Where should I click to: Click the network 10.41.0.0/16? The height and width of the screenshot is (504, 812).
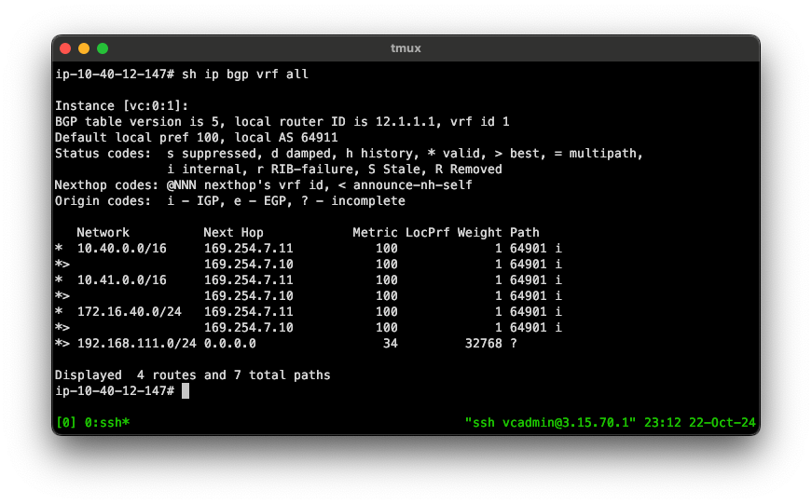(x=122, y=279)
